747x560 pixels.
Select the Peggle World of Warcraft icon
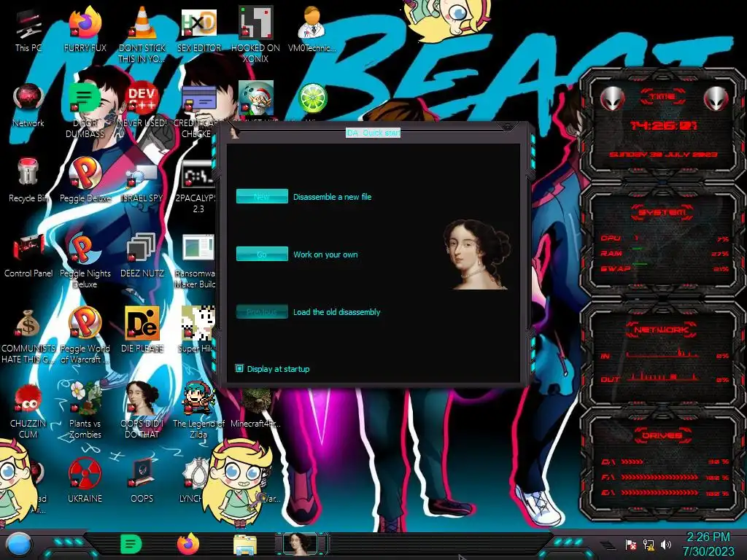pyautogui.click(x=85, y=336)
